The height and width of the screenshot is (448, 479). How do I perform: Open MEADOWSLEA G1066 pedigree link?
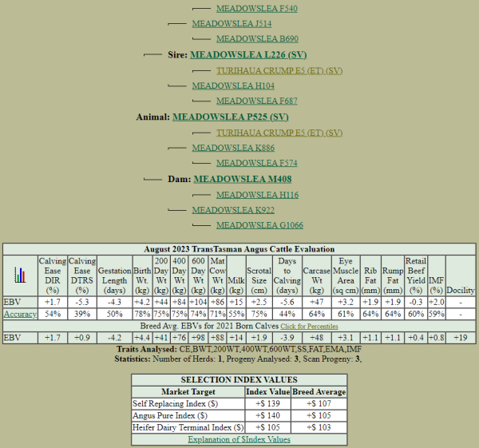click(x=260, y=225)
